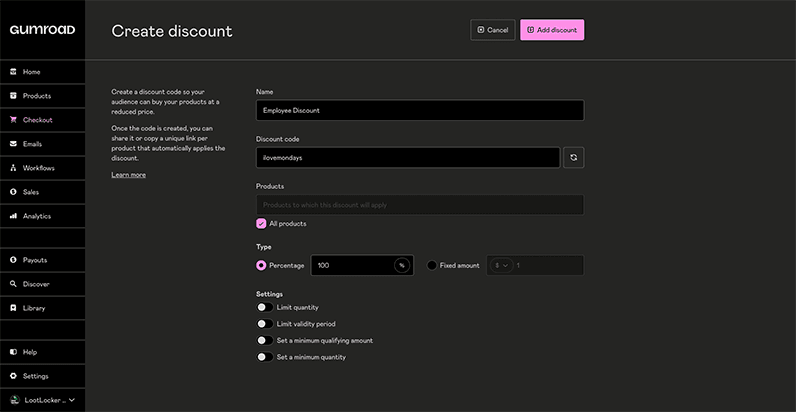Click the Library bookmark icon
Viewport: 796px width, 412px height.
click(14, 308)
